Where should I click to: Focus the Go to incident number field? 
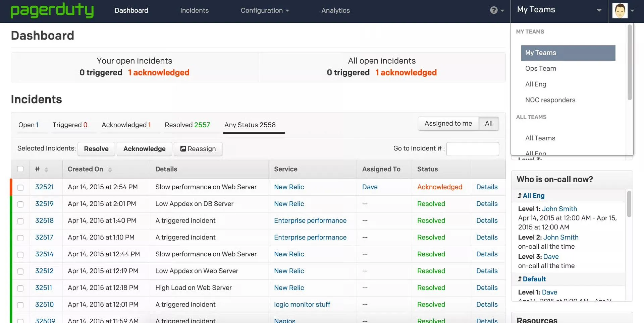pos(473,149)
